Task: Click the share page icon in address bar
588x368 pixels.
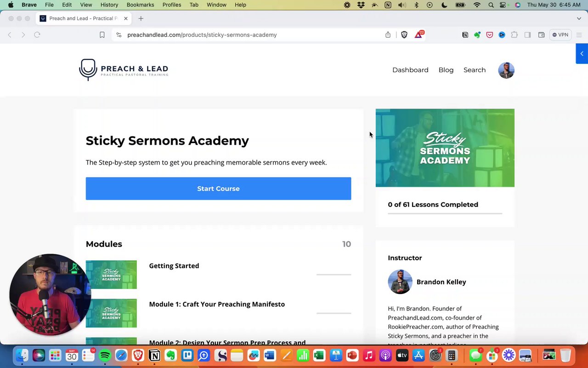Action: [x=388, y=34]
